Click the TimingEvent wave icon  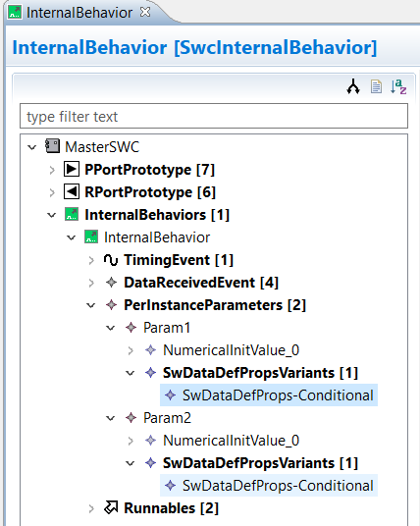(111, 260)
